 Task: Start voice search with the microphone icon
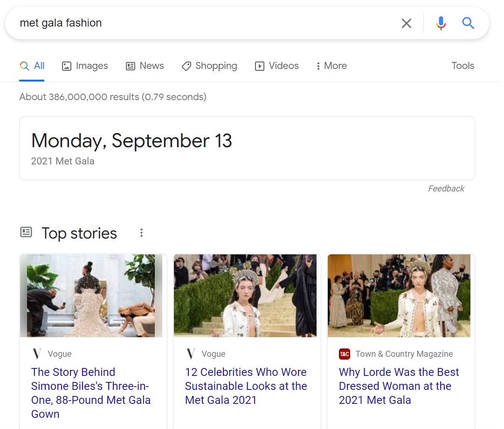(441, 23)
